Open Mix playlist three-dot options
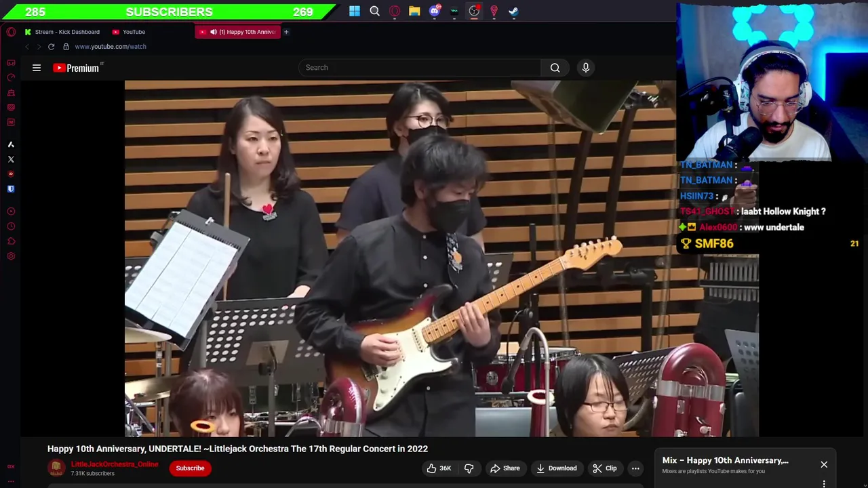 824,484
